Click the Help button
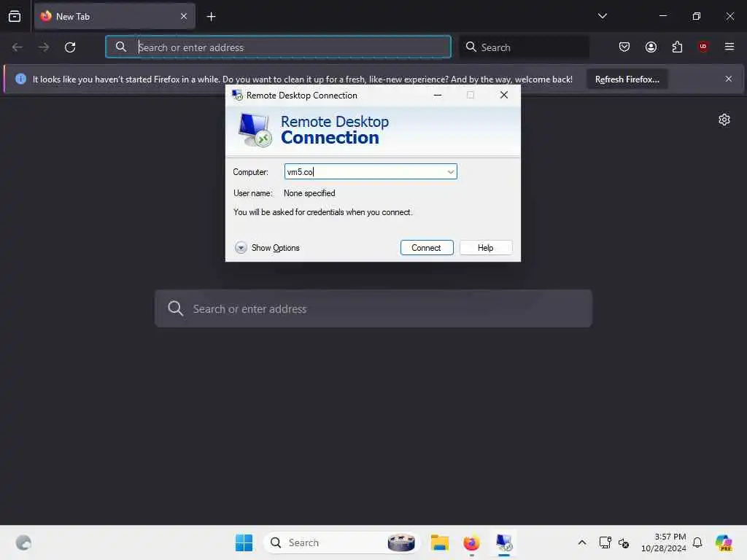 pyautogui.click(x=485, y=248)
